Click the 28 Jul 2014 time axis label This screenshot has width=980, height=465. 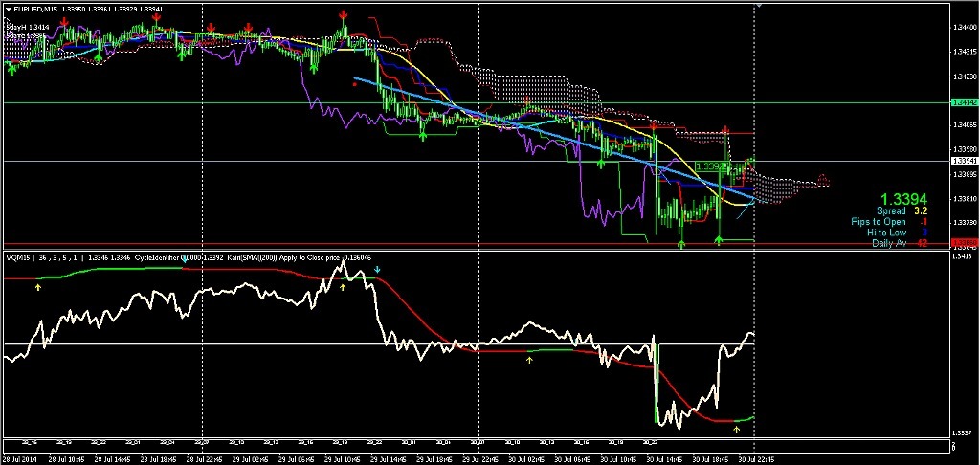click(20, 458)
